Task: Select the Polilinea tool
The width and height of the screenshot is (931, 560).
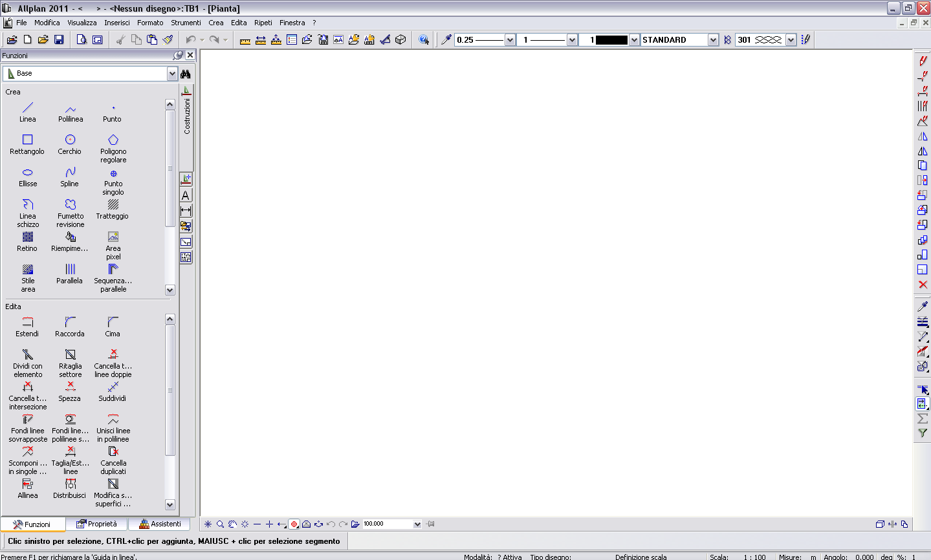Action: 71,112
